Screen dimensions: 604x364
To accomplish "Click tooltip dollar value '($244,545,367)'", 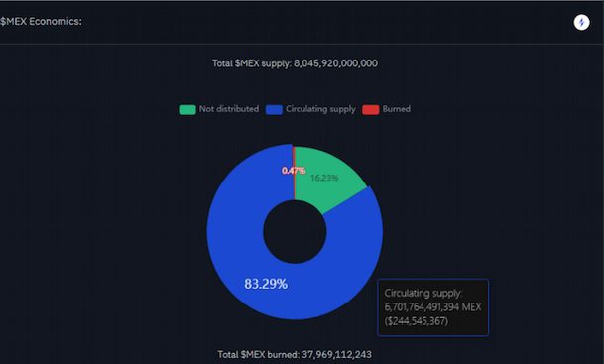I will tap(417, 321).
